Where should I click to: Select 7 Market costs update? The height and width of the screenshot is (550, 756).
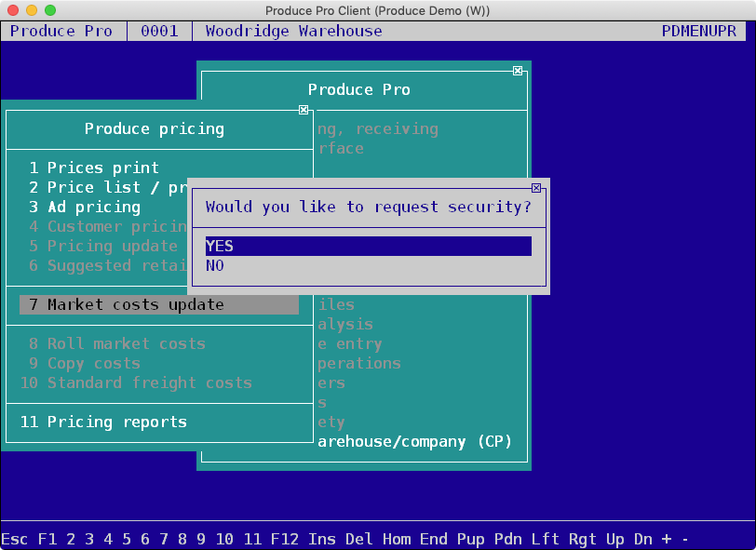tap(159, 304)
